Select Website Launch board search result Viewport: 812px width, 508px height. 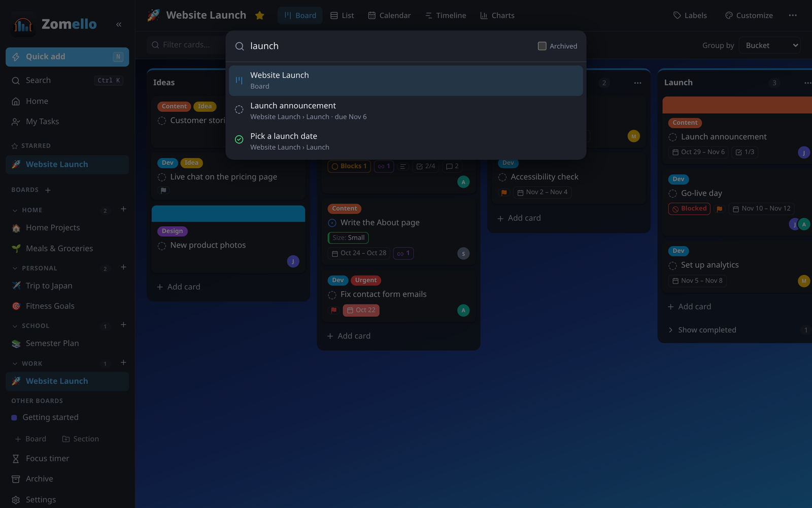click(406, 80)
